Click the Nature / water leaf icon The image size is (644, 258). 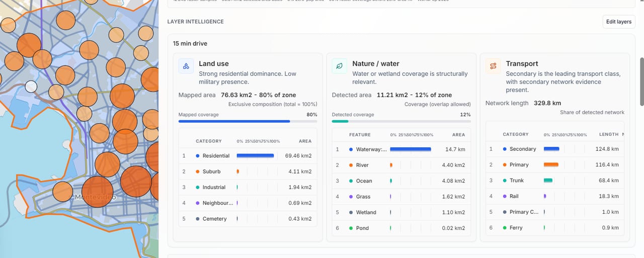pyautogui.click(x=340, y=66)
